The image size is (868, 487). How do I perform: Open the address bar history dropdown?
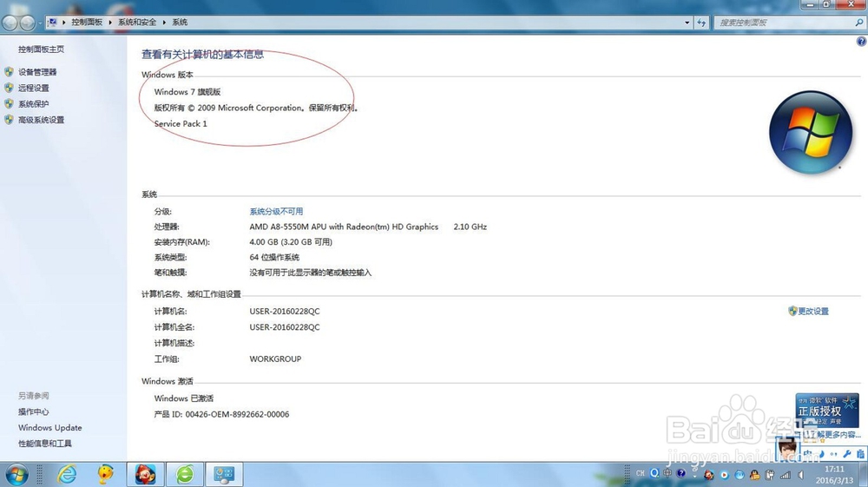(x=687, y=23)
